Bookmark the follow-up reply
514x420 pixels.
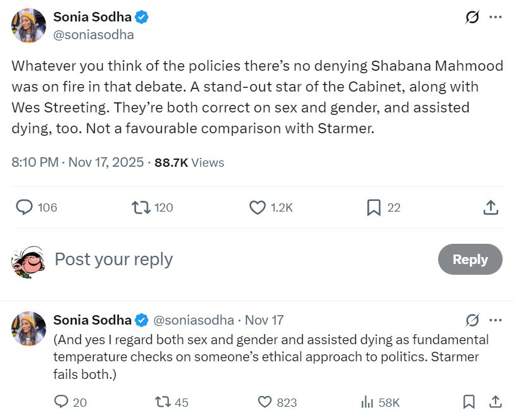point(468,402)
